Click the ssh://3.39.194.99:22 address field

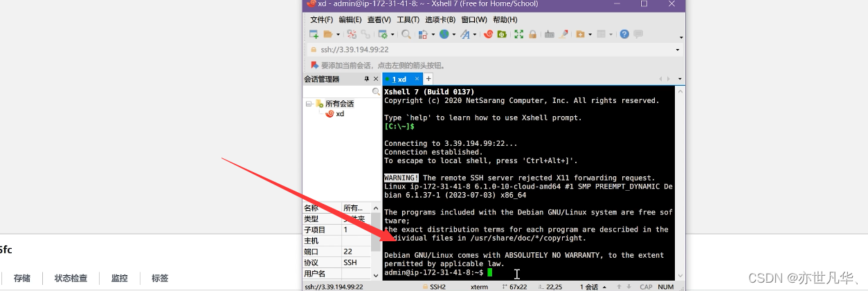coord(495,50)
